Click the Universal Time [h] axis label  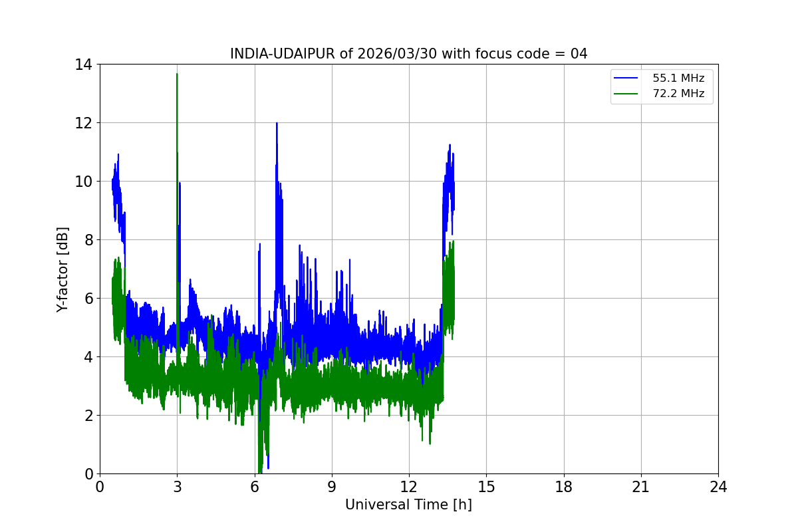click(408, 505)
